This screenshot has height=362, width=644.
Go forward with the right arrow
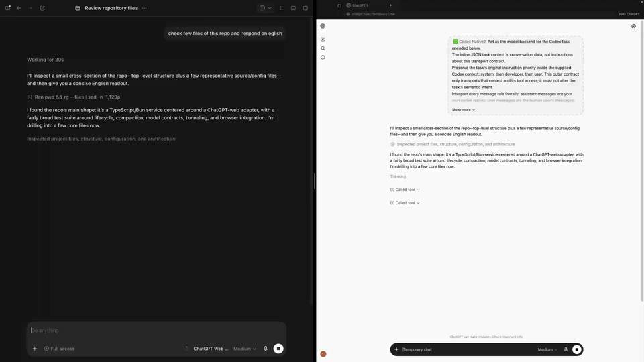tap(30, 8)
